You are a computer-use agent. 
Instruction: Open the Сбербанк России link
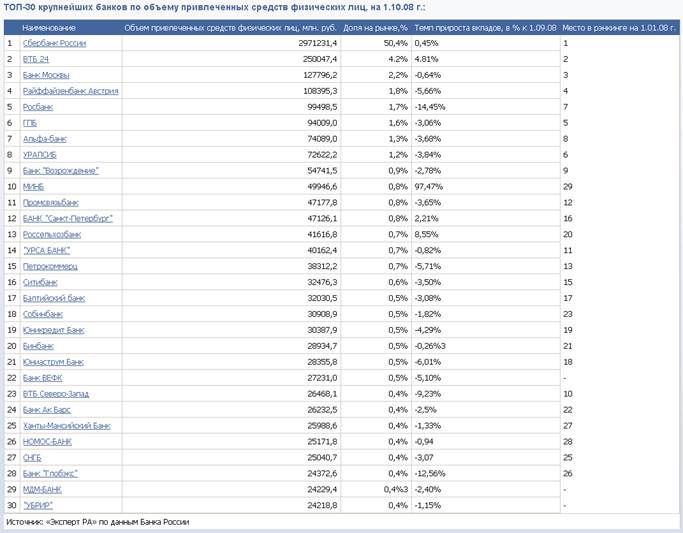click(54, 43)
